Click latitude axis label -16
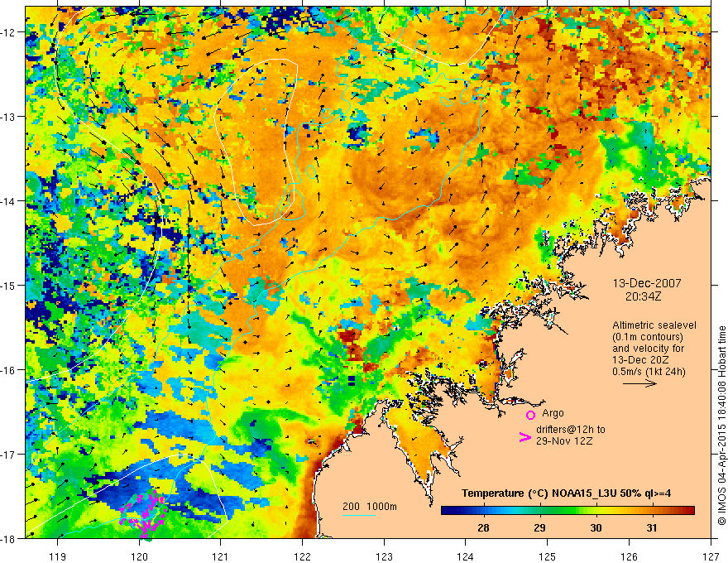Viewport: 728px width, 563px height. pyautogui.click(x=8, y=370)
